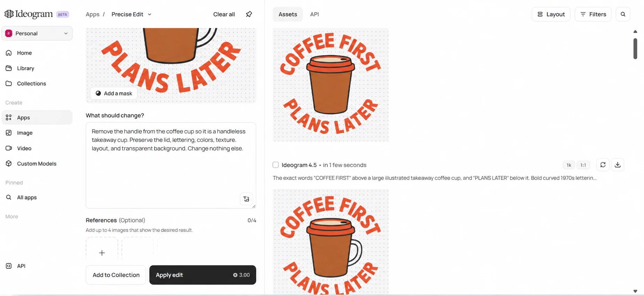Image resolution: width=644 pixels, height=296 pixels.
Task: Click the What should change text box
Action: 171,165
